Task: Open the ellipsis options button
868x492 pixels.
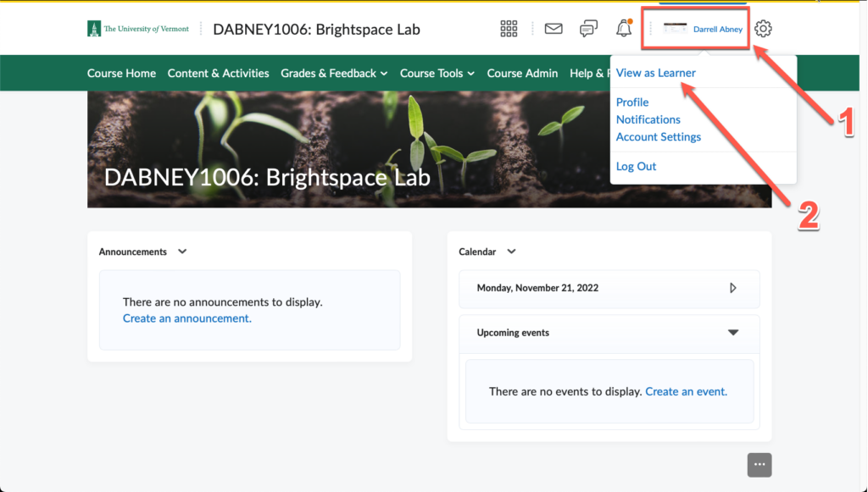Action: (759, 464)
